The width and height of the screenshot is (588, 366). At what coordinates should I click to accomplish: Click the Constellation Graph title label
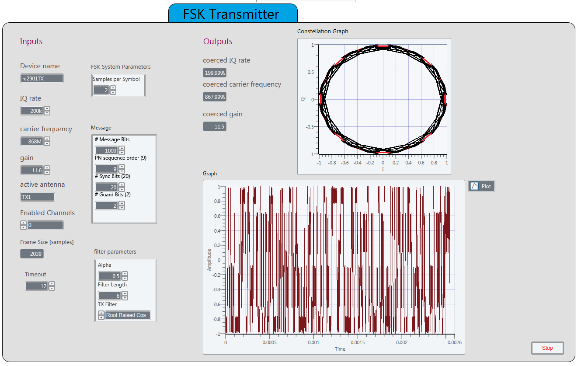pyautogui.click(x=323, y=31)
